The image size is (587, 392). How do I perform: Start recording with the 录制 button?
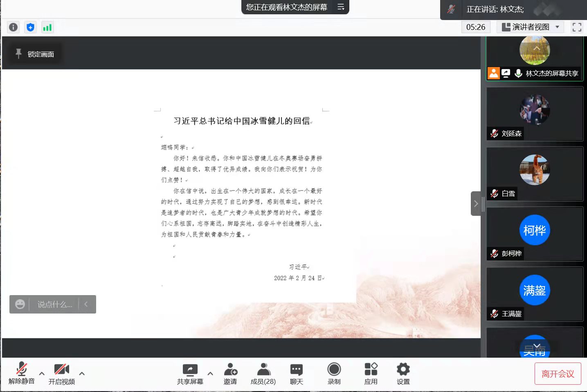(334, 374)
